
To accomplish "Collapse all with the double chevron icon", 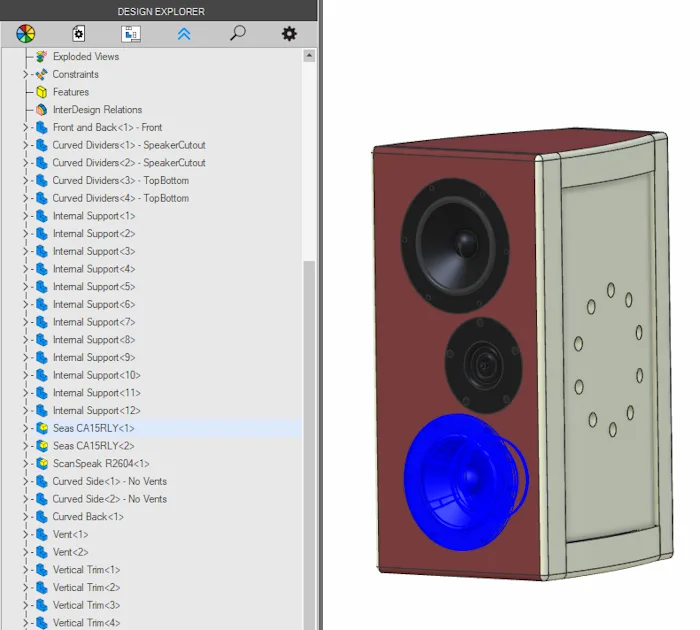I will (184, 34).
